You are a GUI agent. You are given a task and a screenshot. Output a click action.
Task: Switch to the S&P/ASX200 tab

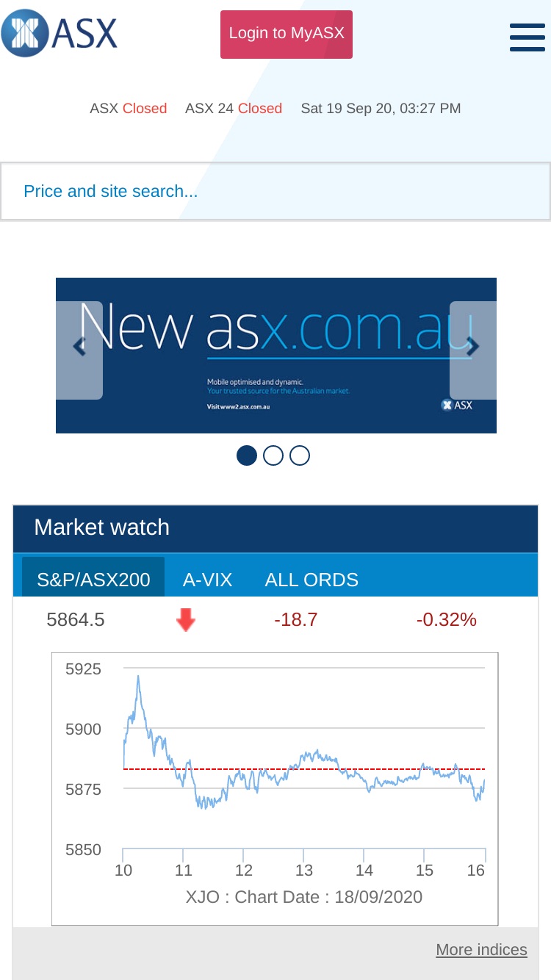click(x=93, y=579)
